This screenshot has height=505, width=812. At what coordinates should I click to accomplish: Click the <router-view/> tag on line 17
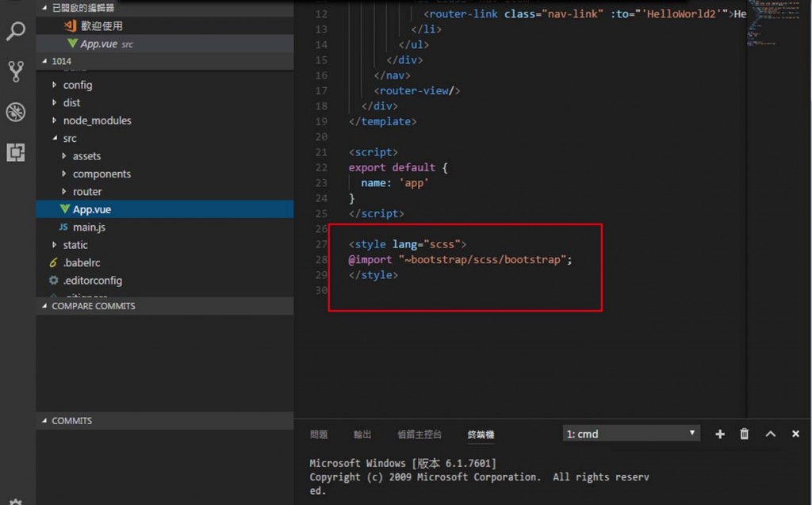pyautogui.click(x=417, y=90)
